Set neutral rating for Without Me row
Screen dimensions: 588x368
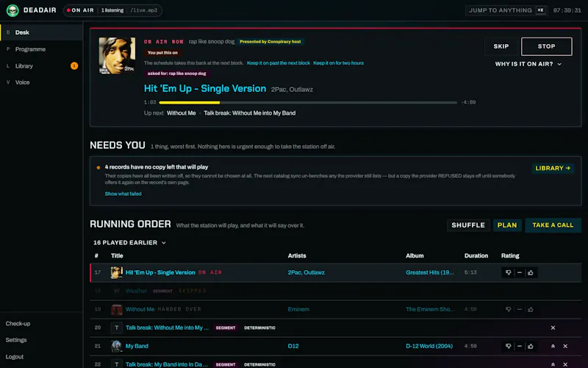[520, 309]
